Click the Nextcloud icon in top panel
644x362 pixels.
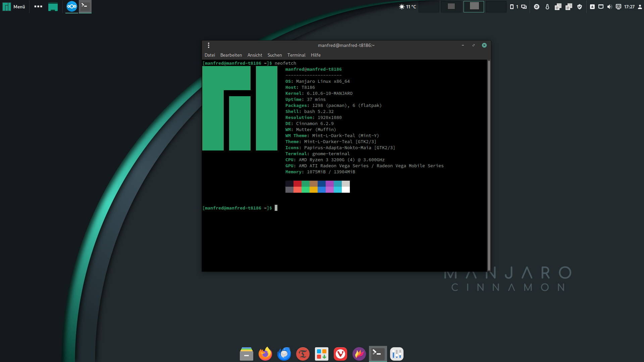[71, 6]
